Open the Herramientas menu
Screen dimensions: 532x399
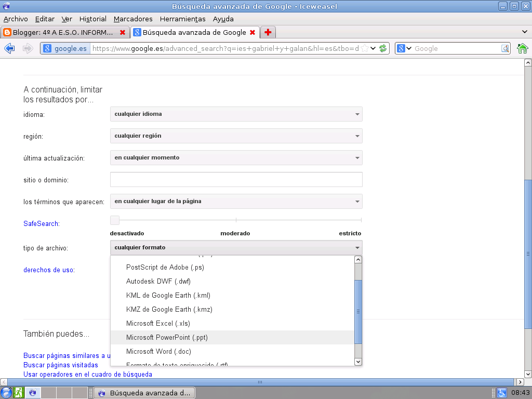point(182,19)
